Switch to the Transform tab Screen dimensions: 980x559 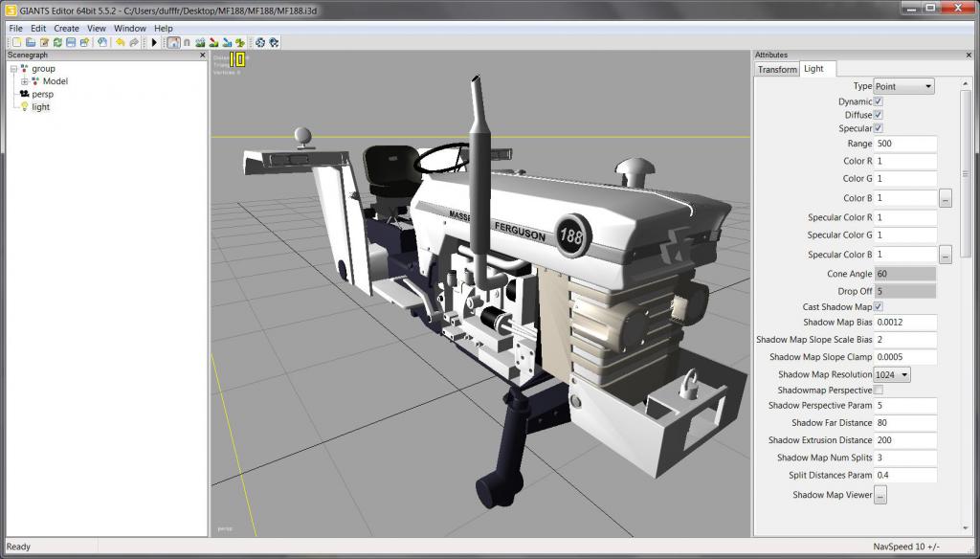tap(777, 70)
